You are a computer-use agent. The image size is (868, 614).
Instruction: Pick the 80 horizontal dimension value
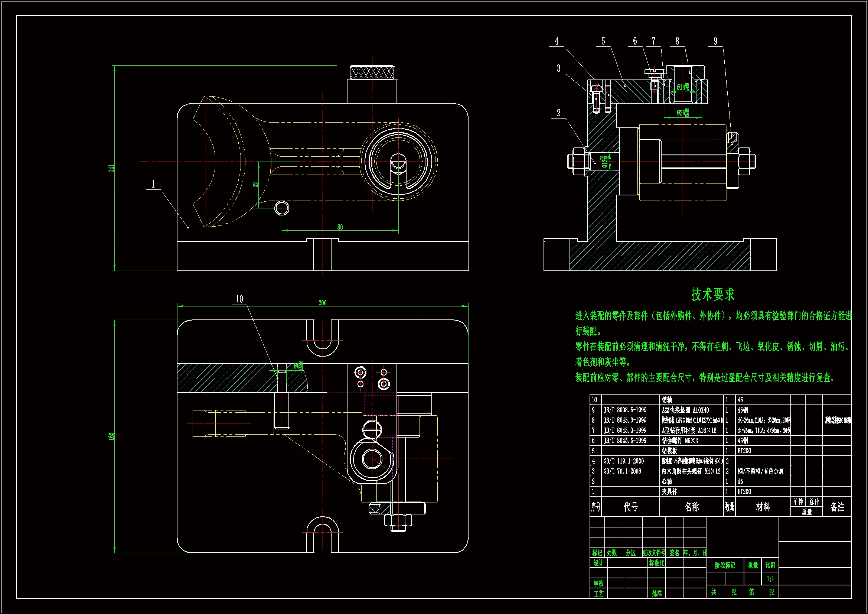click(x=340, y=227)
